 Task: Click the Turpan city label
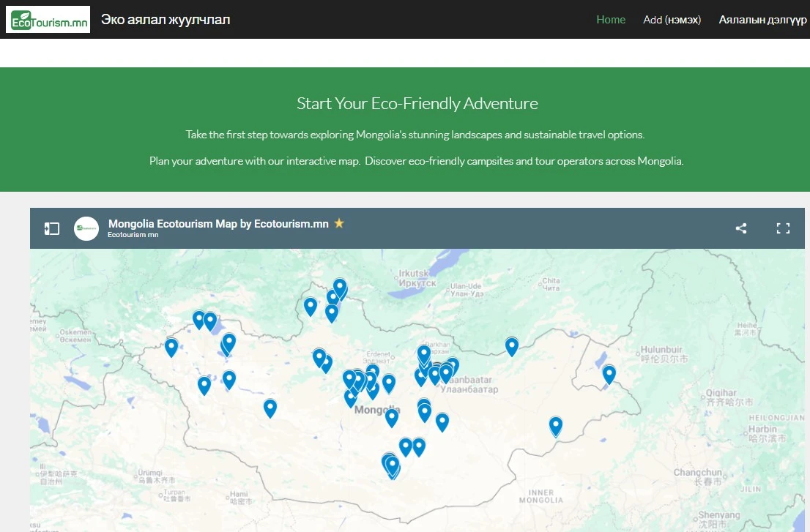[177, 495]
